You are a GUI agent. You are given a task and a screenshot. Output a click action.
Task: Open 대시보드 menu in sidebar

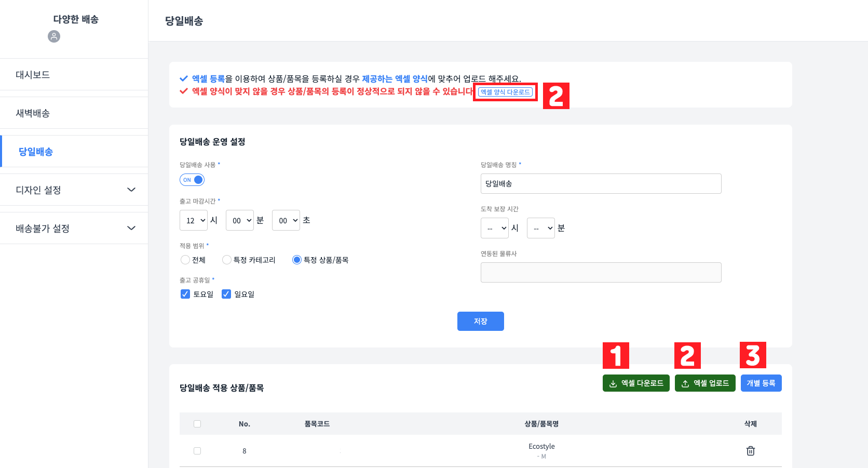click(x=74, y=75)
